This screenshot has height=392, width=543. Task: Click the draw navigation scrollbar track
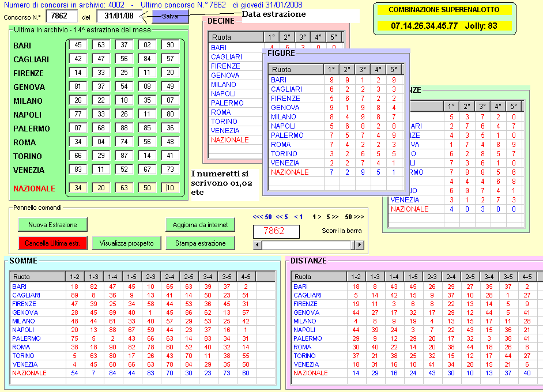click(x=308, y=245)
